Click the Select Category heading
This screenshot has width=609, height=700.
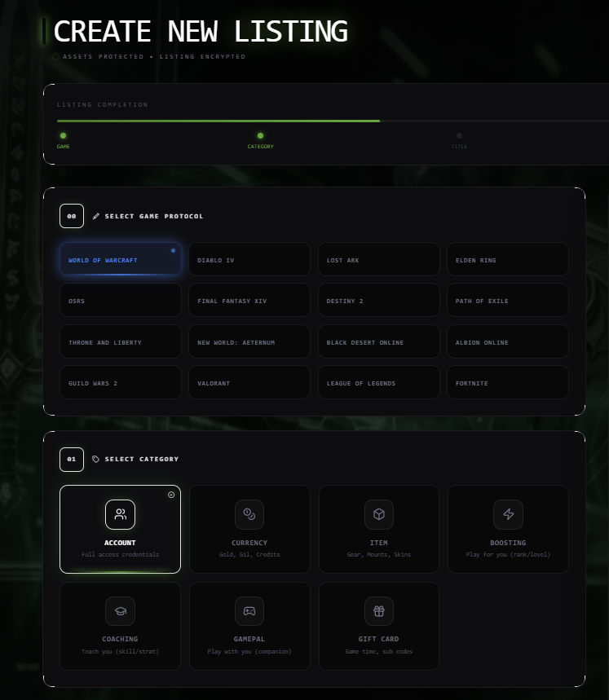(142, 459)
